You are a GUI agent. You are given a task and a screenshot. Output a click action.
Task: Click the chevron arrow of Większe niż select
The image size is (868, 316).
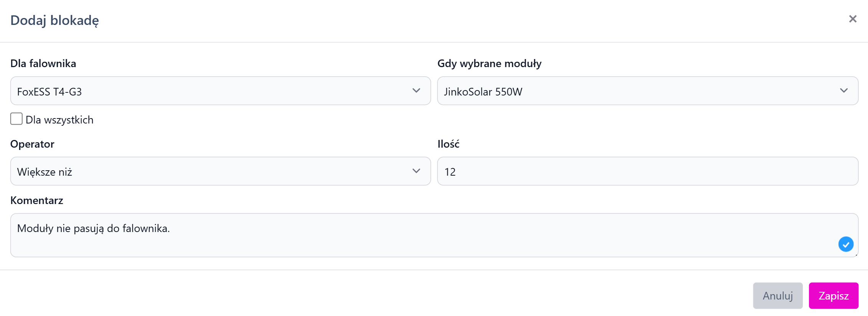coord(416,171)
